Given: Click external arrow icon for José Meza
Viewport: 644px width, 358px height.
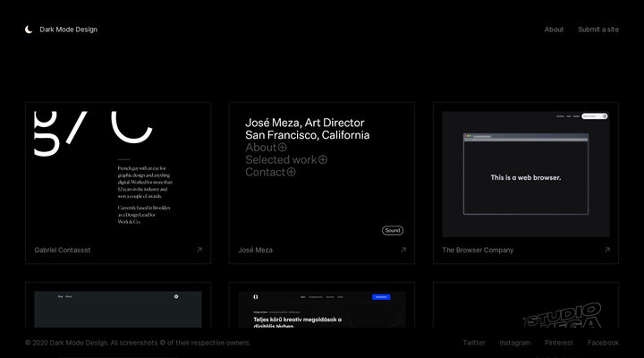Looking at the screenshot, I should [x=403, y=250].
